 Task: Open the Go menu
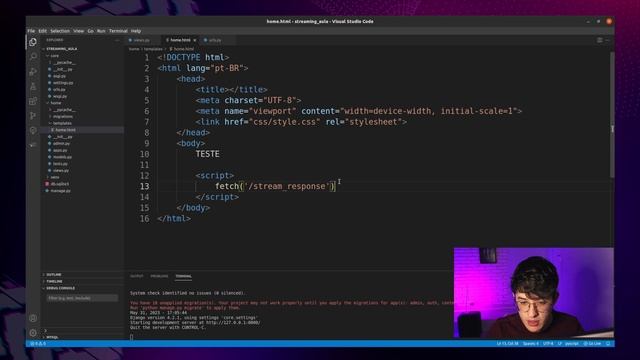pos(90,31)
